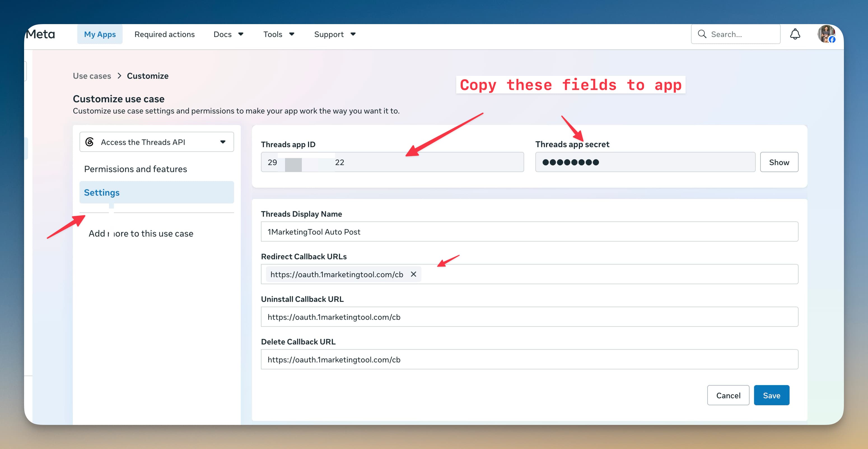Open the Access the Threads API dropdown

(x=157, y=142)
